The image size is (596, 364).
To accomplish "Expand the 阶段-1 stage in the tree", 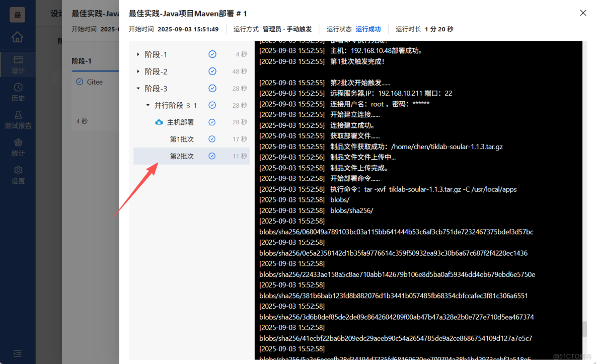I will pyautogui.click(x=138, y=54).
